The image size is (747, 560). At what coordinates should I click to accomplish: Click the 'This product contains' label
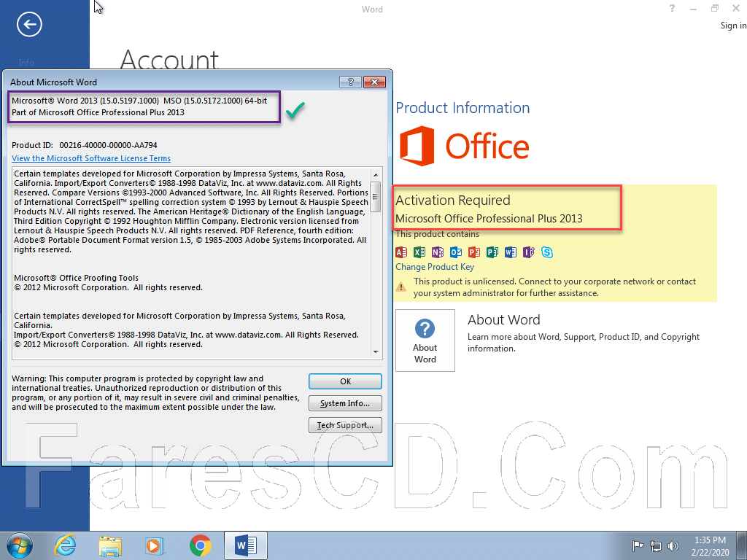coord(438,234)
